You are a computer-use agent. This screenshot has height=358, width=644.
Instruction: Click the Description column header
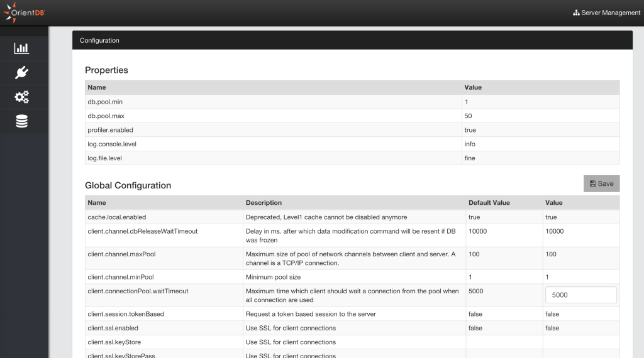[264, 203]
